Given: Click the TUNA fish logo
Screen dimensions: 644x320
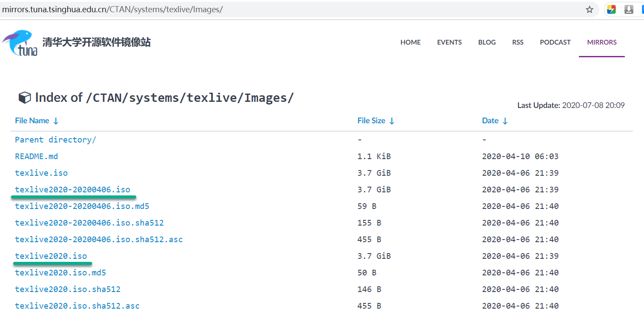Looking at the screenshot, I should [x=20, y=43].
